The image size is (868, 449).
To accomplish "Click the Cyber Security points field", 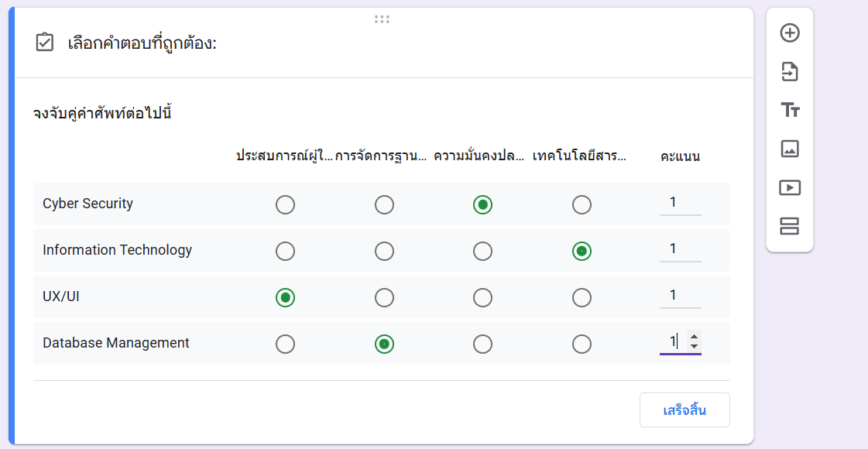I will [680, 201].
